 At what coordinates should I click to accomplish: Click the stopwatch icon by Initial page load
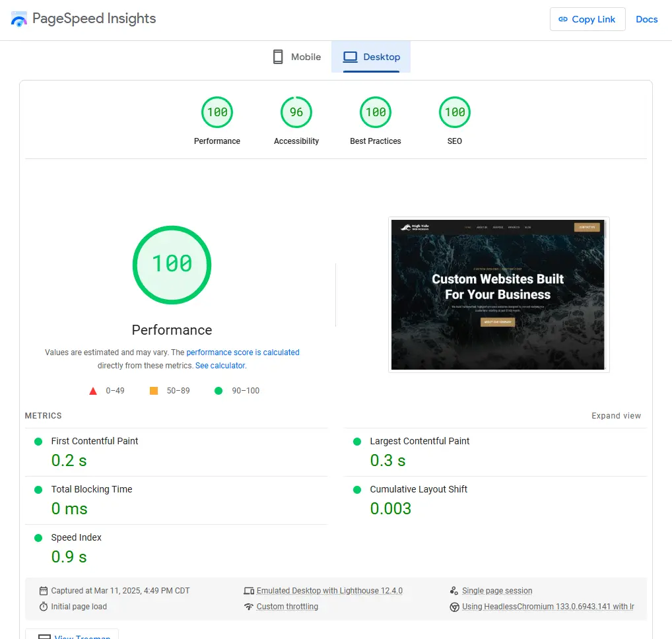click(x=44, y=607)
